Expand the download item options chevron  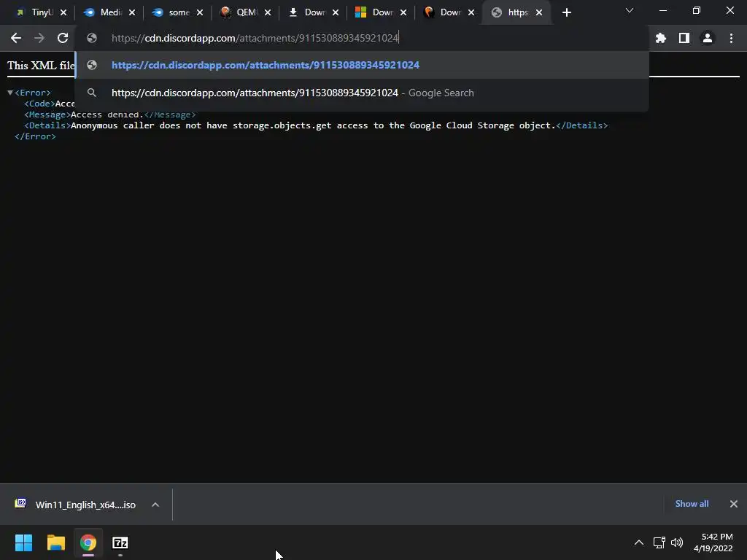pyautogui.click(x=155, y=505)
